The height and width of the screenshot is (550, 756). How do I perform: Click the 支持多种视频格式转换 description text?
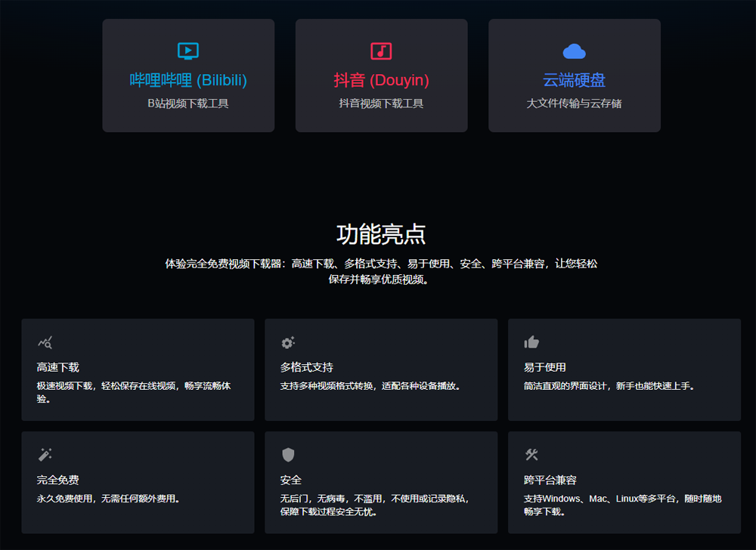pos(370,386)
